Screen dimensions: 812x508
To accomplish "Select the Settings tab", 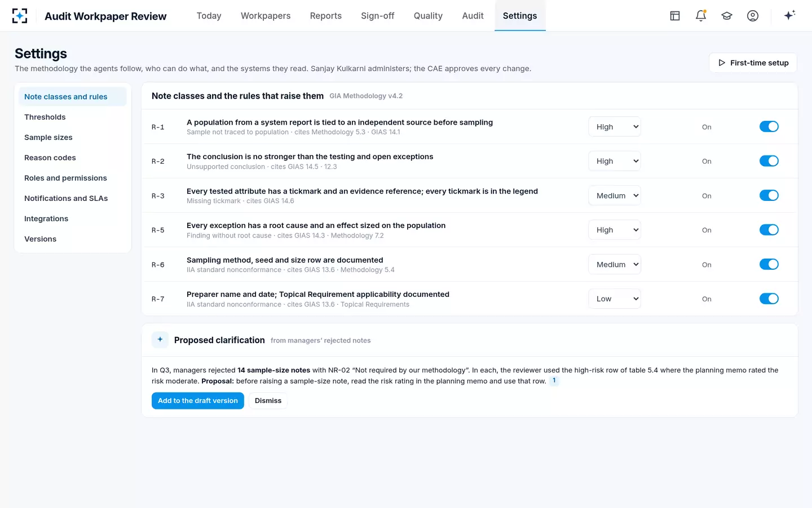I will tap(520, 16).
